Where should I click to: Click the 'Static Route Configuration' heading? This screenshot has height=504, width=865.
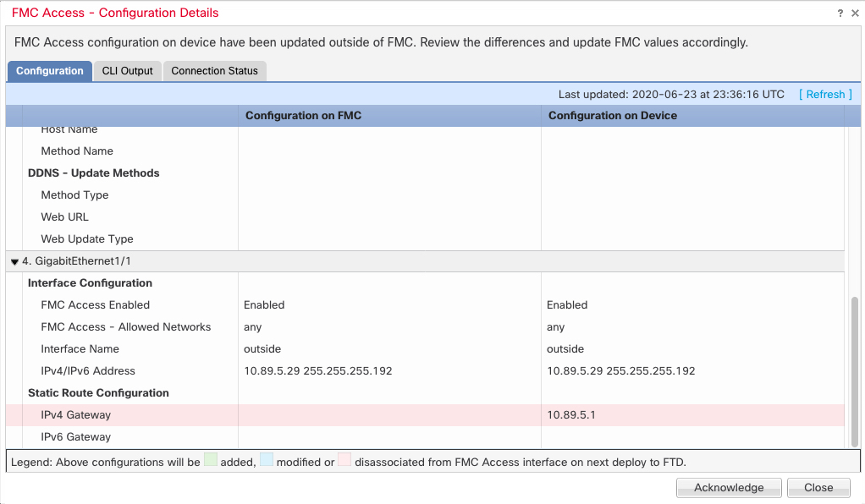click(98, 393)
